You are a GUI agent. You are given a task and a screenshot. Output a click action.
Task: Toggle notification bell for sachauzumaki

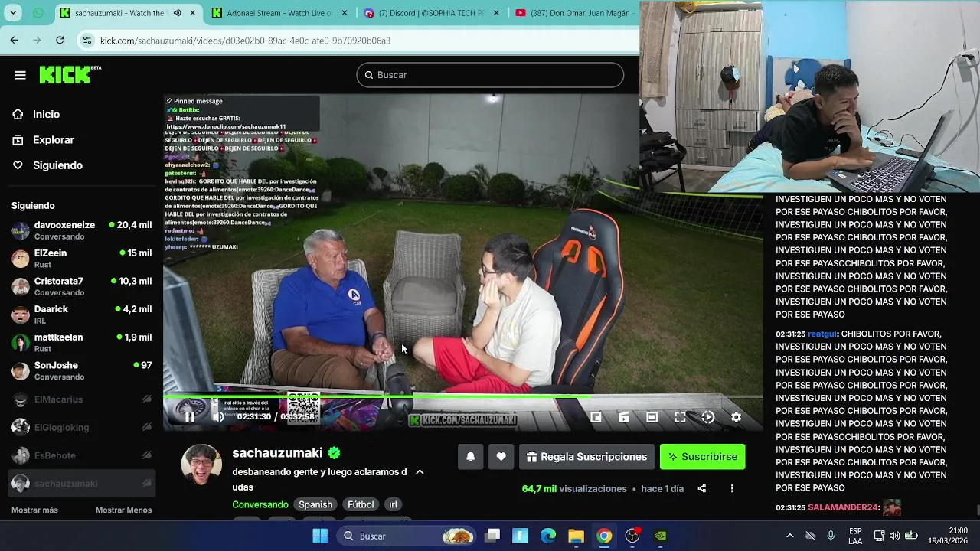click(x=471, y=457)
